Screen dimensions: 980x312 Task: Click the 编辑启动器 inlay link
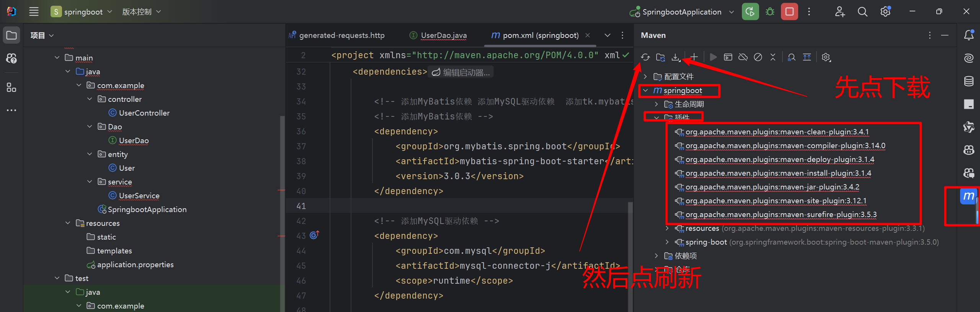(461, 72)
